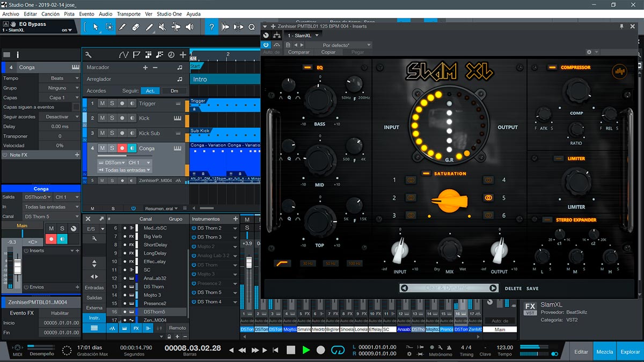Screen dimensions: 644x362
Task: Open the EQ Bypass on dropdown
Action: point(68,30)
